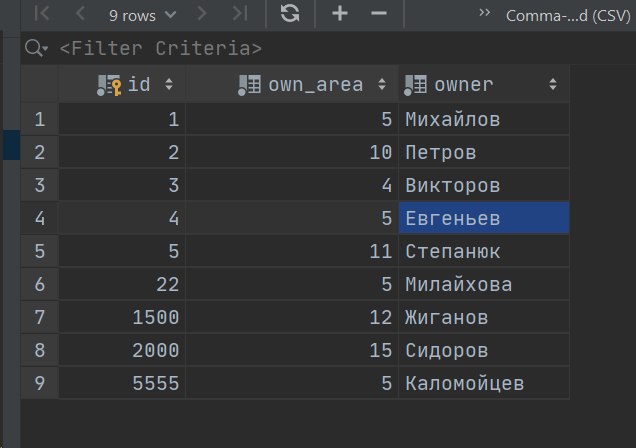Sort by own_area column arrows
Screen dimensions: 636x448
tap(382, 84)
